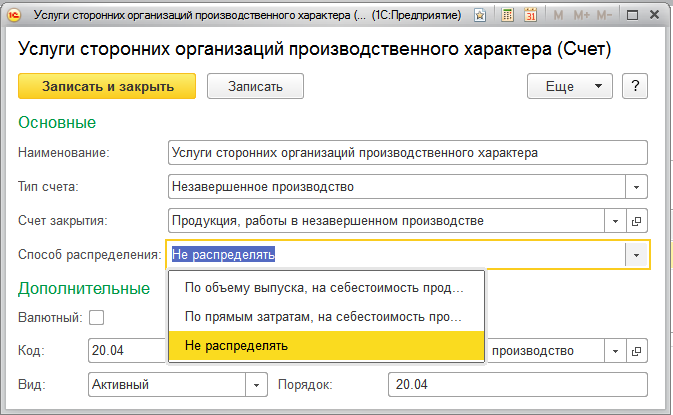
Task: Click the 1C application logo icon
Action: [15, 16]
